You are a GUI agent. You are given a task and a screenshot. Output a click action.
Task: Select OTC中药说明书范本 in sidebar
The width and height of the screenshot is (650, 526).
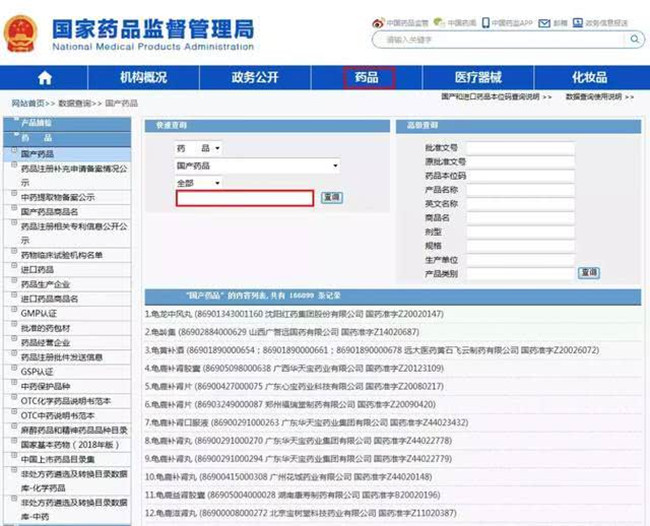(58, 415)
